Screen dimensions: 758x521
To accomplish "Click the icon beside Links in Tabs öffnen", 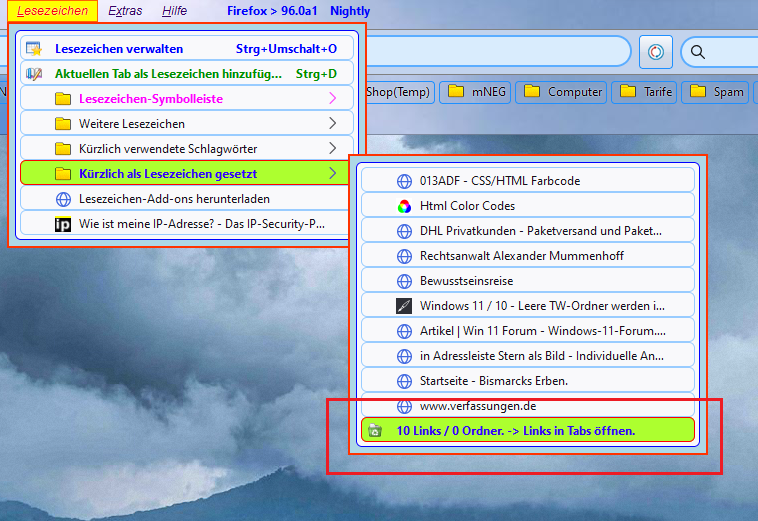I will [x=375, y=430].
